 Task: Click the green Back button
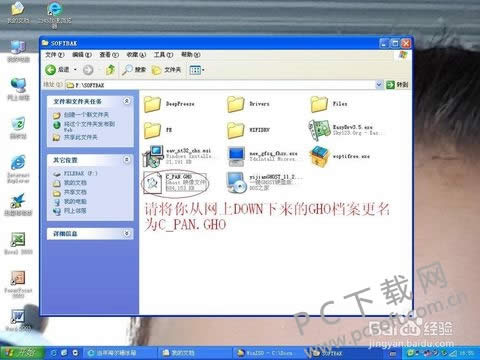57,70
